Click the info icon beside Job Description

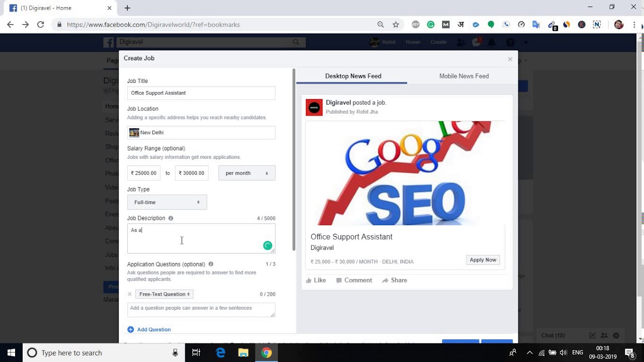(x=171, y=218)
